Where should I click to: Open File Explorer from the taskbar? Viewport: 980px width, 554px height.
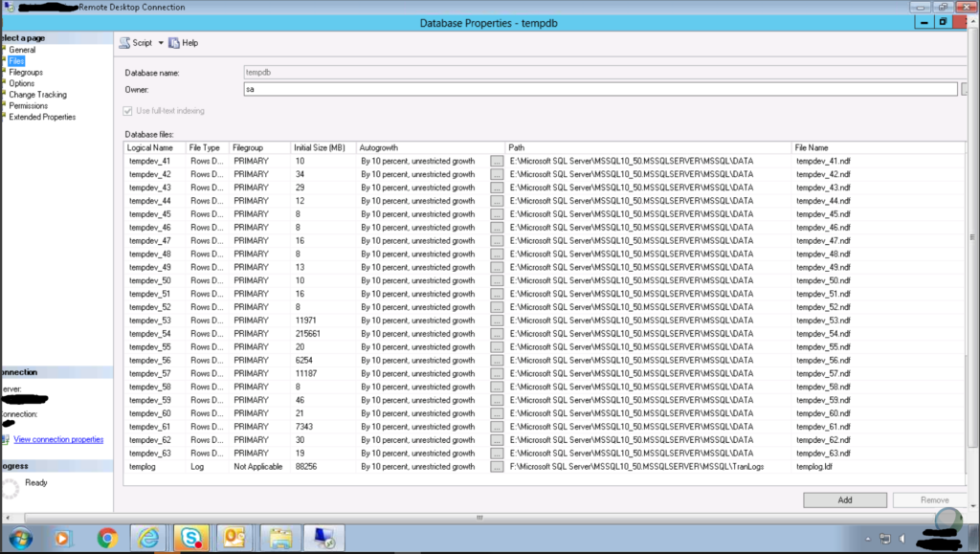pyautogui.click(x=280, y=538)
